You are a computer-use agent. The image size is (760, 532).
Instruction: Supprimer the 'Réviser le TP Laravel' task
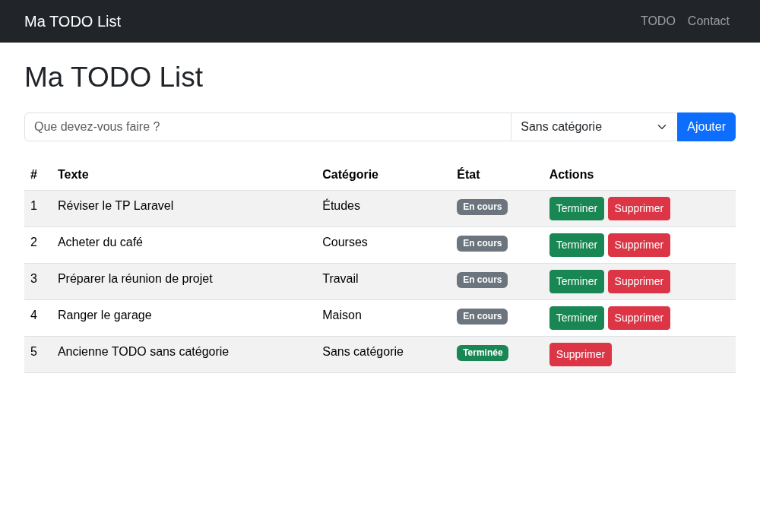click(639, 208)
